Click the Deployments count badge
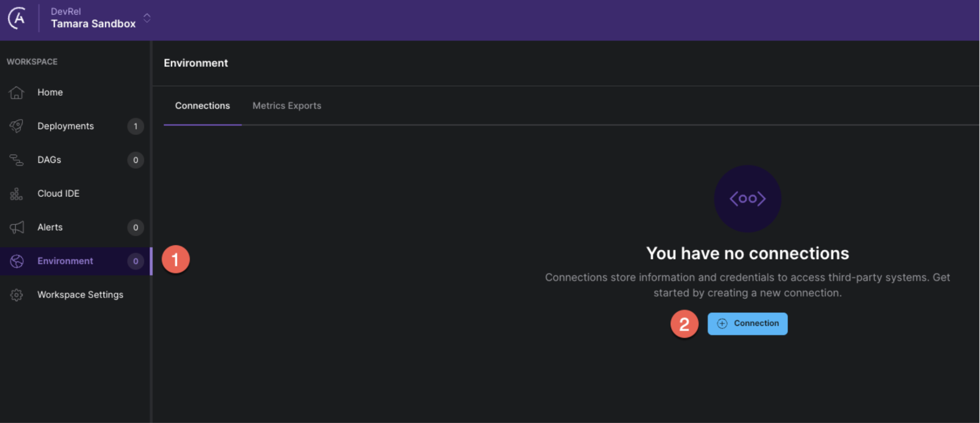The height and width of the screenshot is (423, 980). tap(136, 126)
